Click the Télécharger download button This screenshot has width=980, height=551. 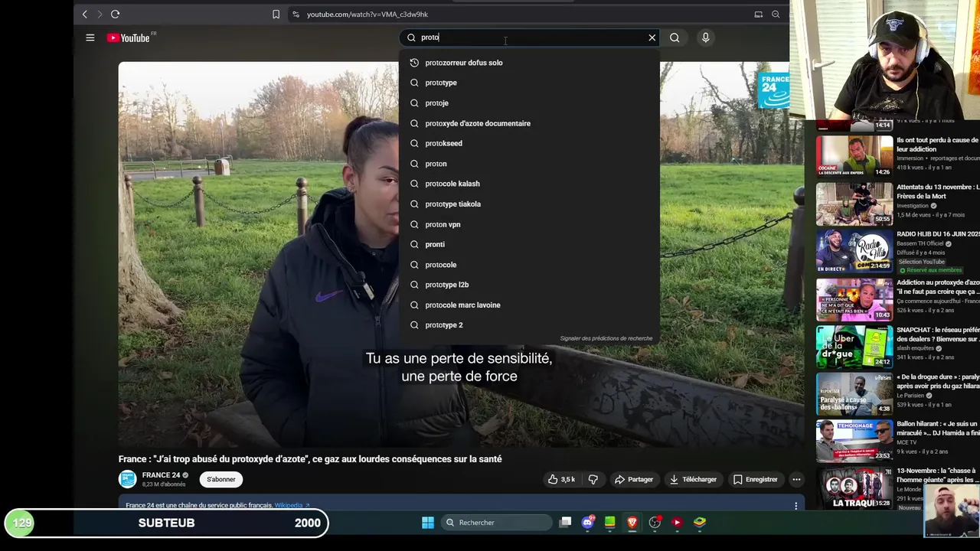[693, 480]
